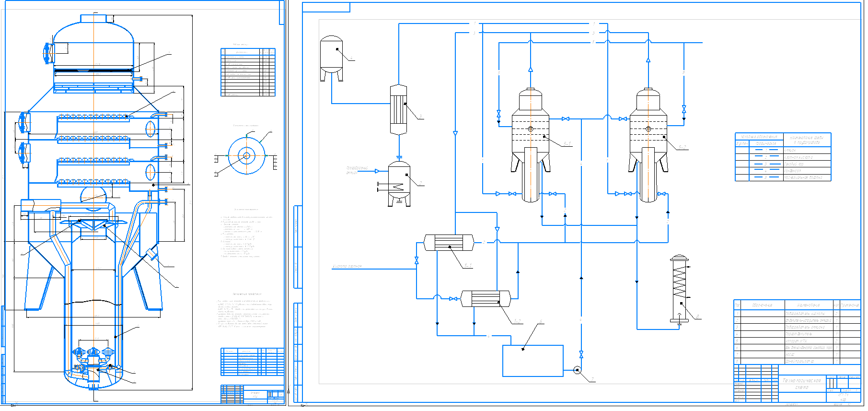Image resolution: width=868 pixels, height=411 pixels.
Task: Select the nozzle table on the left sheet
Action: (x=248, y=72)
